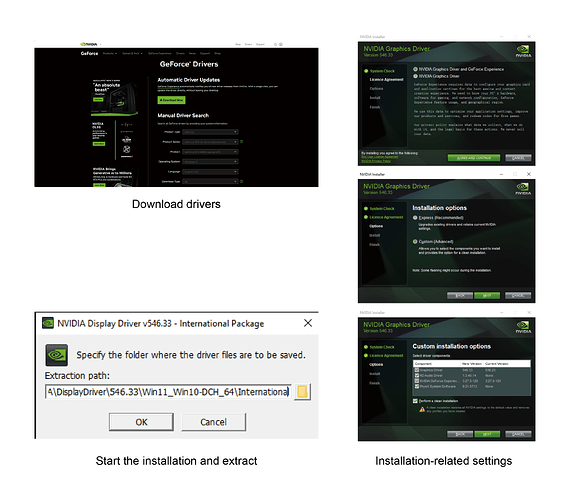
Task: Open the Download Type dropdown
Action: (x=210, y=181)
